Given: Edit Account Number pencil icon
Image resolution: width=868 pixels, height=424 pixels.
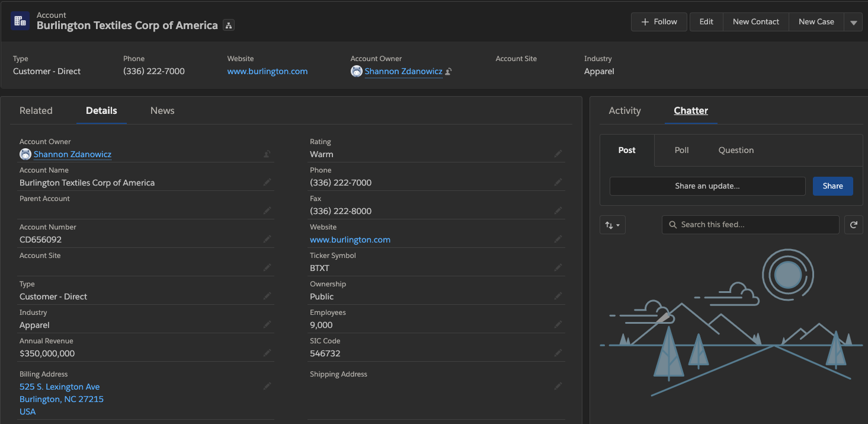Looking at the screenshot, I should 267,239.
